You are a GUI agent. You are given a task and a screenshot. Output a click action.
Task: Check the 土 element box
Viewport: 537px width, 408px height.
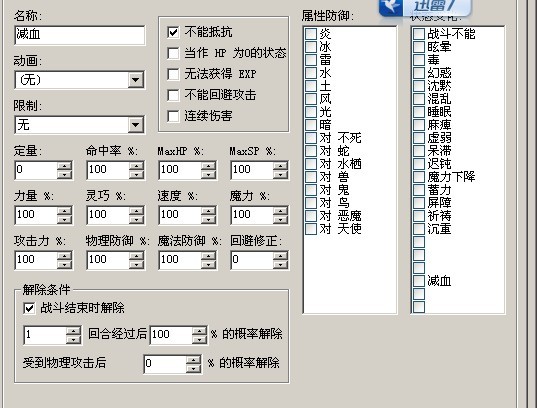311,86
